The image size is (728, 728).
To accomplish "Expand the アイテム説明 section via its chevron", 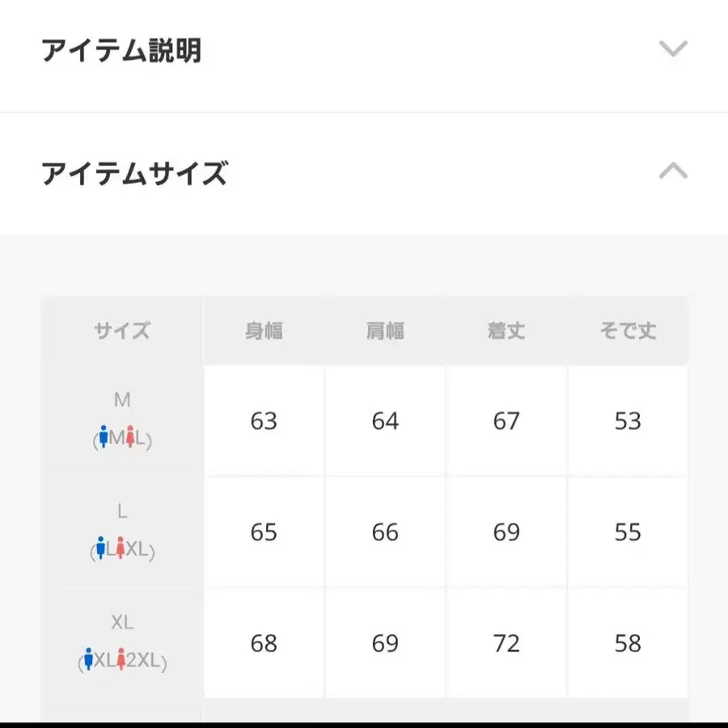I will pyautogui.click(x=671, y=49).
